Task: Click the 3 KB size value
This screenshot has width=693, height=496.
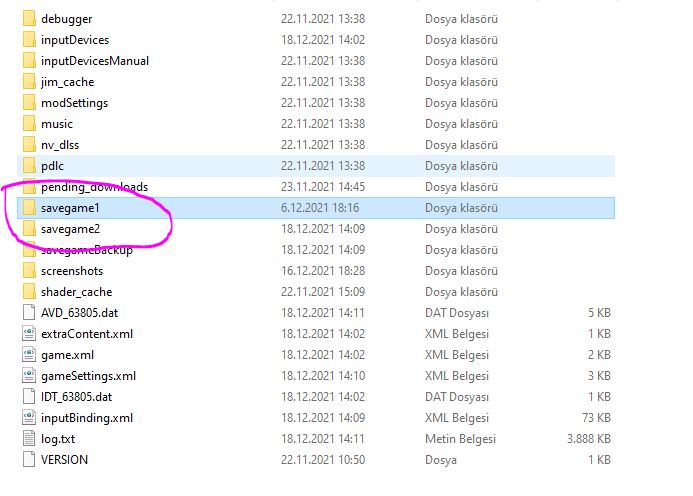Action: 599,376
